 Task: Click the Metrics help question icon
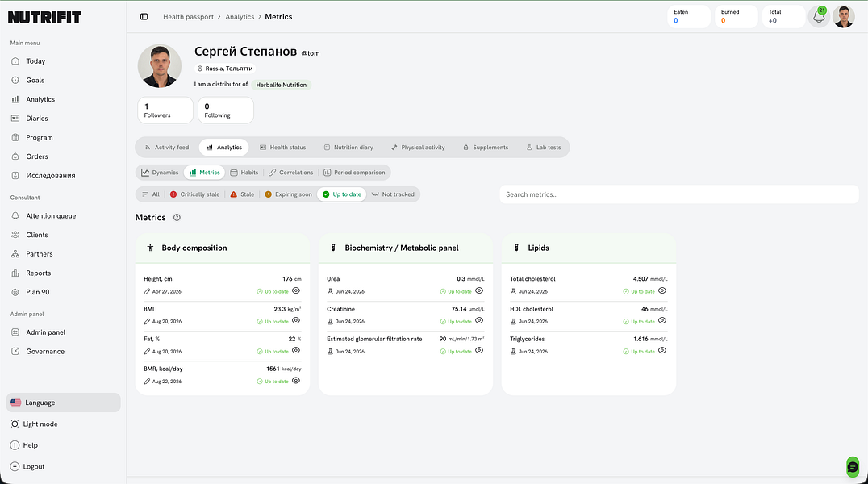[x=177, y=218]
